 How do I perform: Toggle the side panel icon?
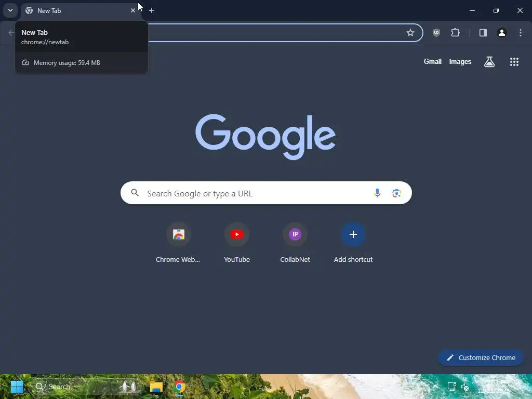[483, 33]
